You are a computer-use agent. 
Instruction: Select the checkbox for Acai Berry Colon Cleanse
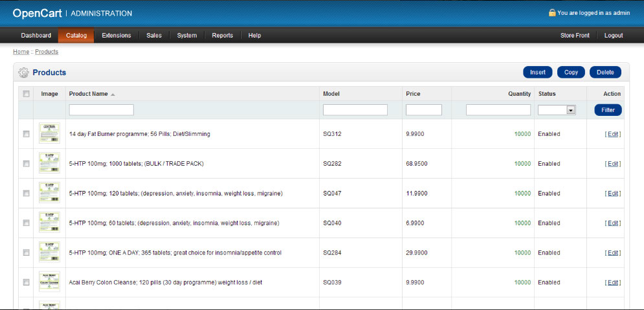click(x=27, y=282)
